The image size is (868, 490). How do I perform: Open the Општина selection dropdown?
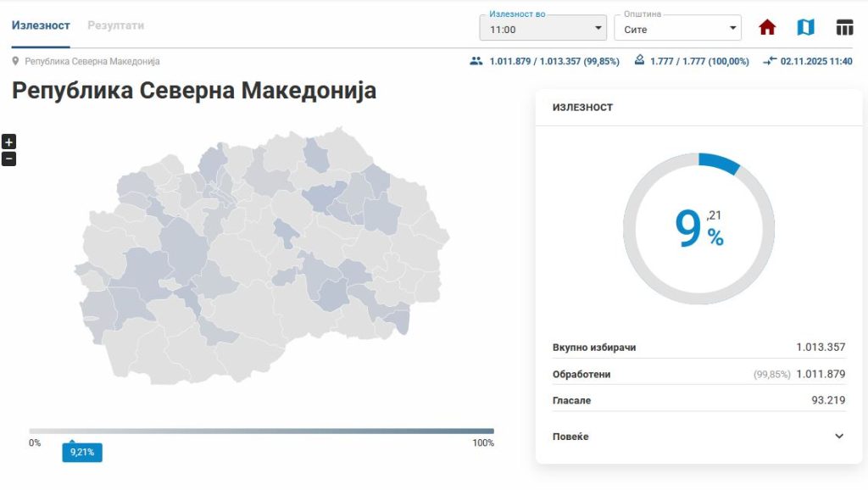676,27
